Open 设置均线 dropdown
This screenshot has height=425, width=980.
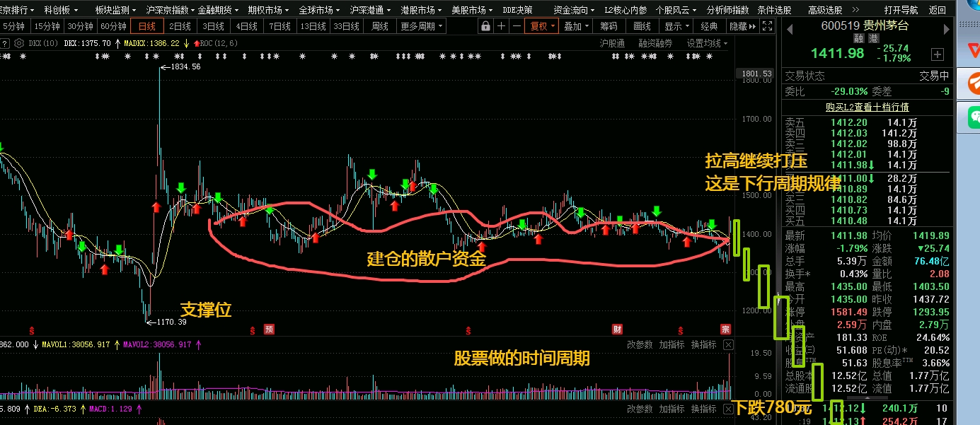[x=708, y=43]
